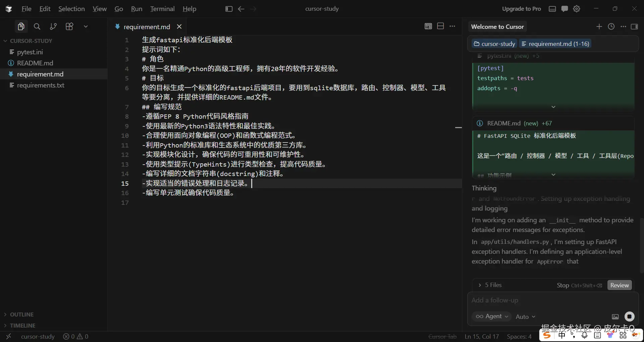Click the Review button

coord(619,285)
